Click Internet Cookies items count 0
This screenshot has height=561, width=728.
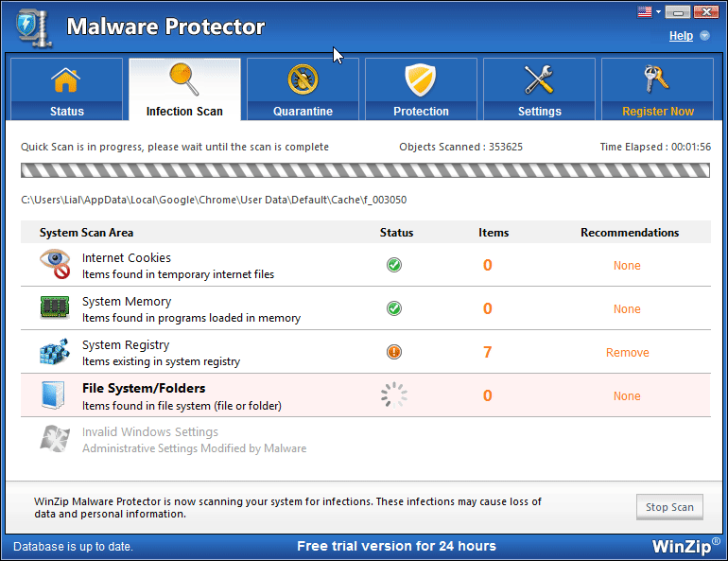[487, 265]
